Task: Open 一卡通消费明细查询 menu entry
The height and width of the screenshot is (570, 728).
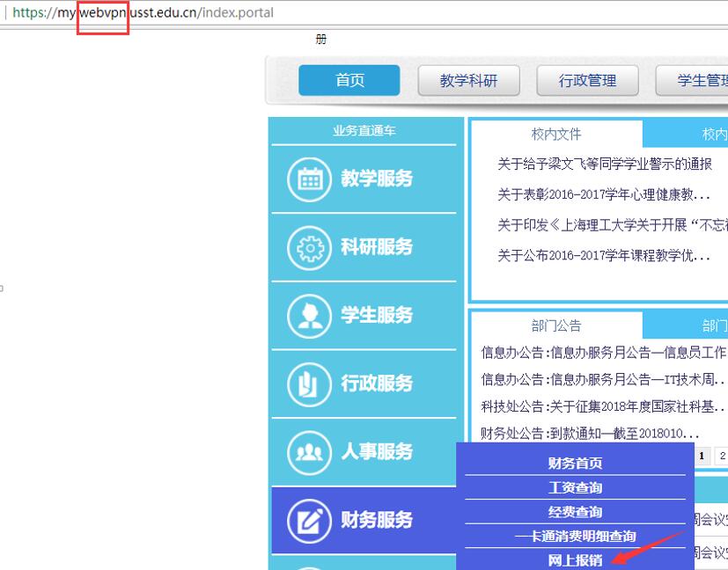Action: [575, 536]
